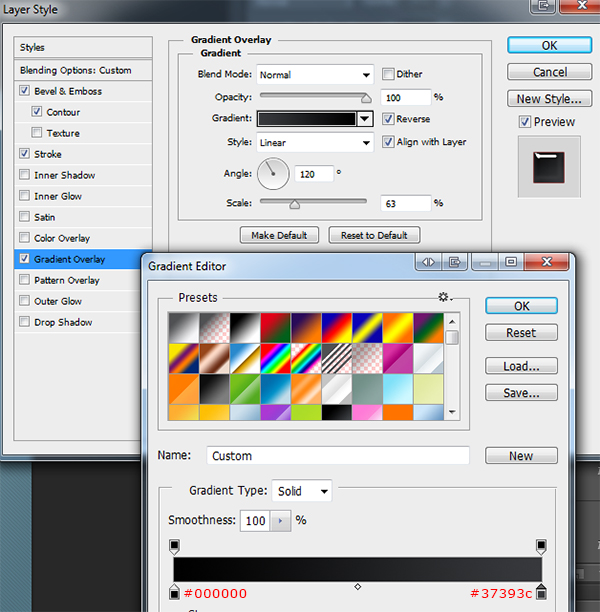Click the Angle value field
600x612 pixels.
coord(314,174)
